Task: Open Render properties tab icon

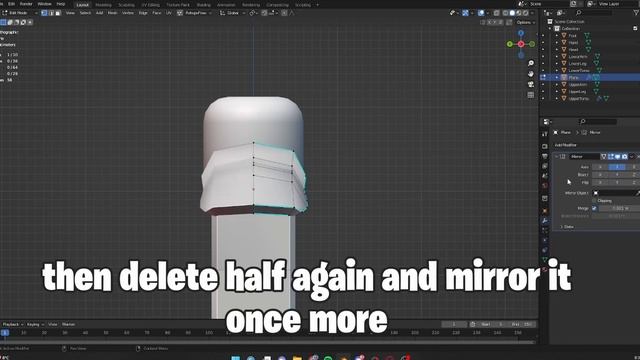Action: coord(544,146)
